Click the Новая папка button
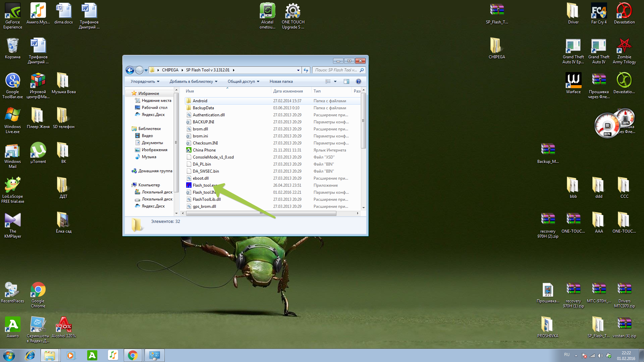Viewport: 644px width, 362px height. click(x=281, y=81)
